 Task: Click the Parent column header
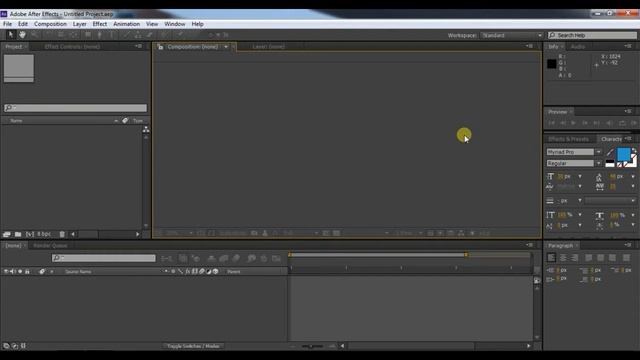[x=234, y=271]
